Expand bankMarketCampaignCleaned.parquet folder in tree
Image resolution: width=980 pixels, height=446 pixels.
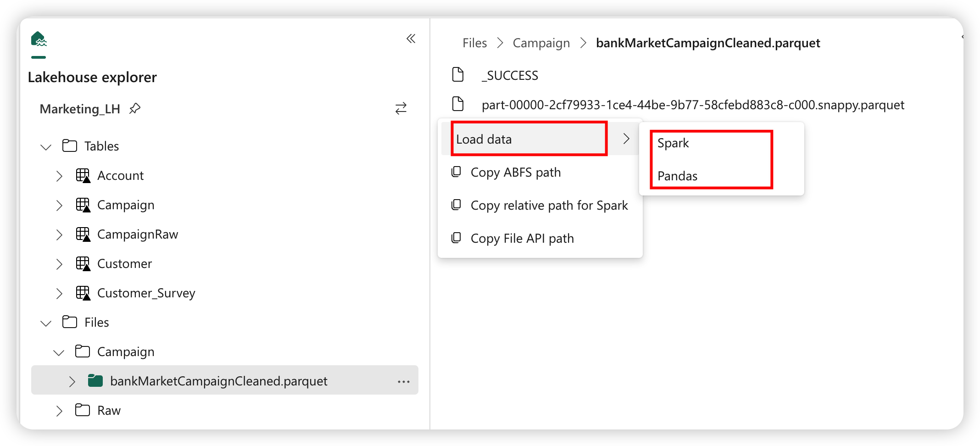pos(72,381)
